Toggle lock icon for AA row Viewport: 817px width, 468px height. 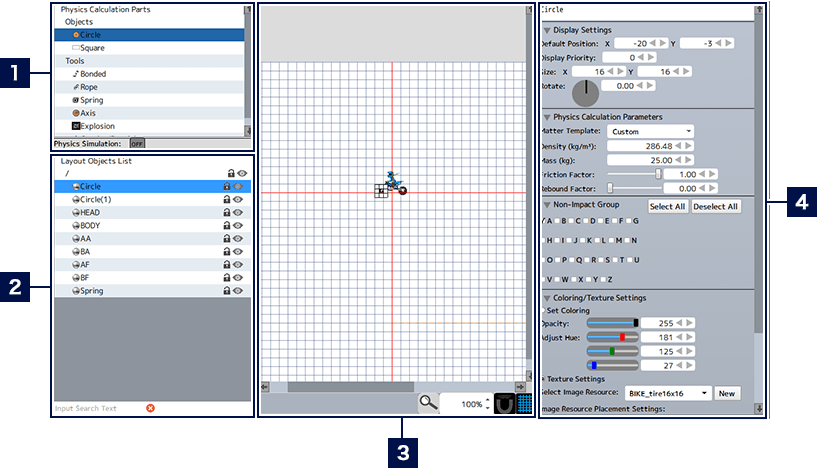(227, 238)
